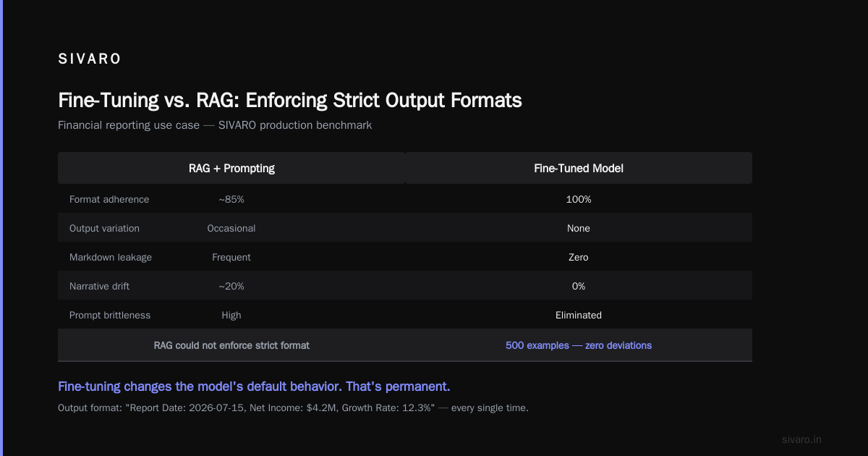The image size is (868, 456).
Task: Click the purple fine-tuning takeaway sentence
Action: 254,387
